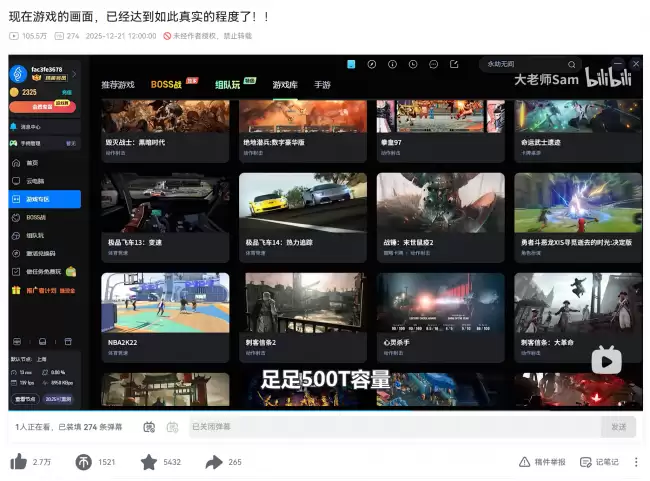Open the 刺客信条2 game card
Viewport: 650px width, 481px height.
pyautogui.click(x=303, y=318)
